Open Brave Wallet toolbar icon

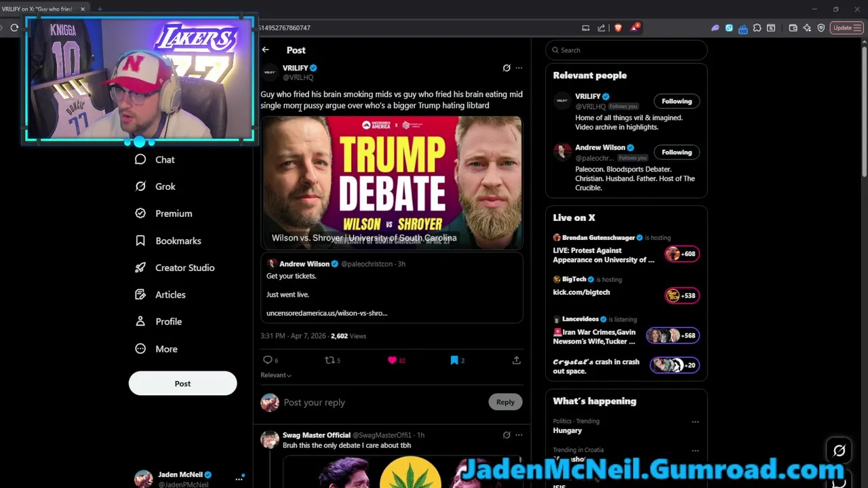tap(793, 28)
